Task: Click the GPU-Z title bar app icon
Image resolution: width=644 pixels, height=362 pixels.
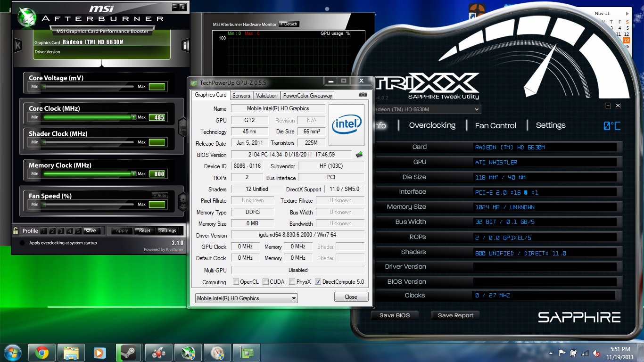Action: (194, 82)
